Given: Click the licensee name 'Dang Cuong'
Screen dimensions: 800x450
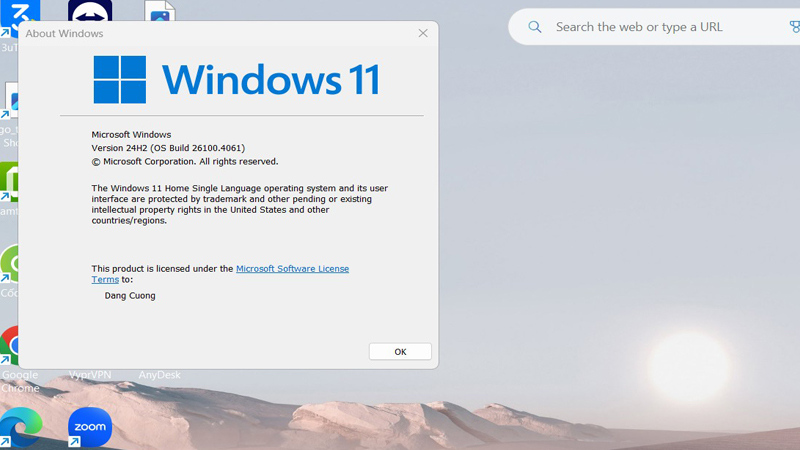Looking at the screenshot, I should 130,295.
